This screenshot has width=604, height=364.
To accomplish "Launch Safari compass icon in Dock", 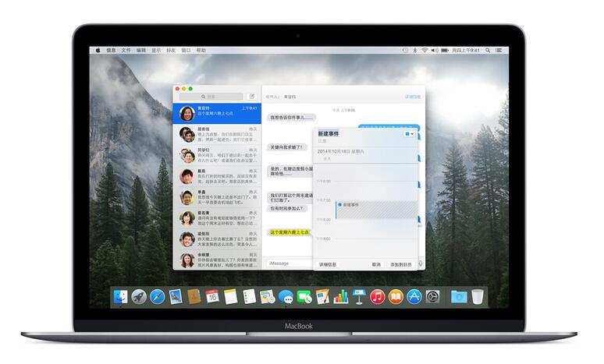I will [x=157, y=297].
